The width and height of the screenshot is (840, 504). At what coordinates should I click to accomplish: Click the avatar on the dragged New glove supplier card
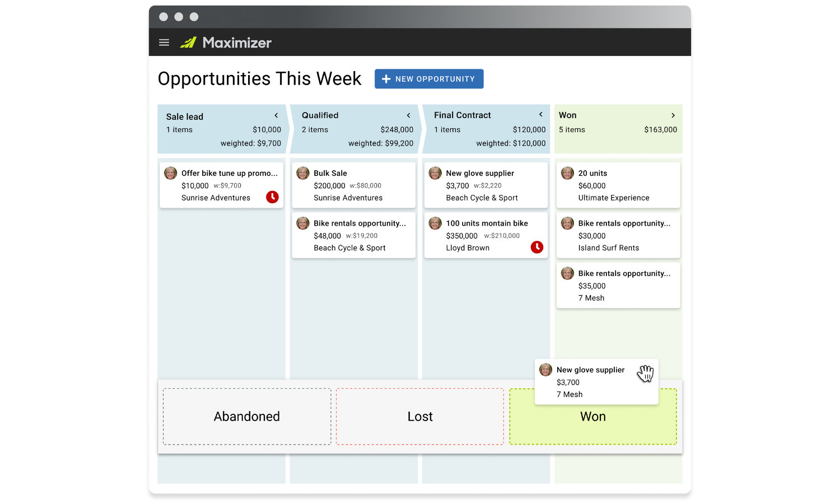click(x=545, y=370)
